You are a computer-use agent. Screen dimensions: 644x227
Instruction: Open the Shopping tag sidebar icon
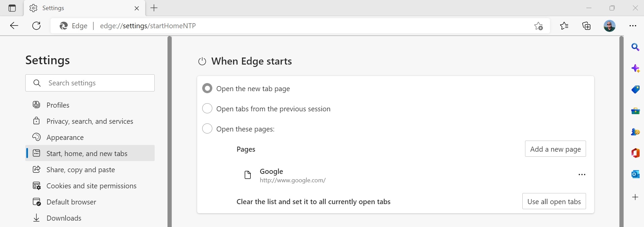(x=635, y=89)
